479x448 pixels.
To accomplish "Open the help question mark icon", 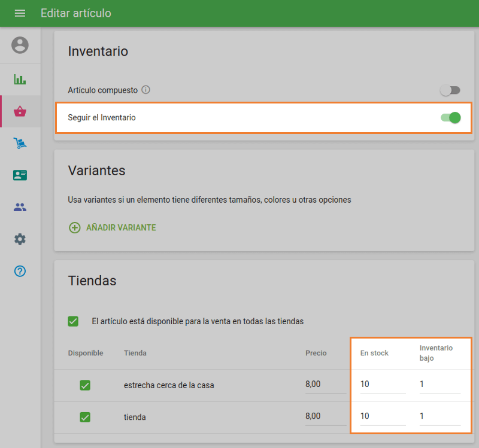I will tap(20, 271).
